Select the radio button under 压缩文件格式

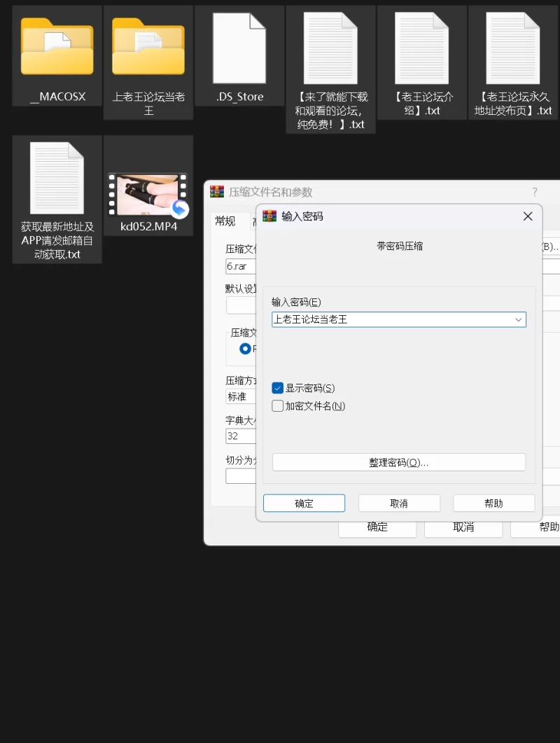tap(245, 349)
